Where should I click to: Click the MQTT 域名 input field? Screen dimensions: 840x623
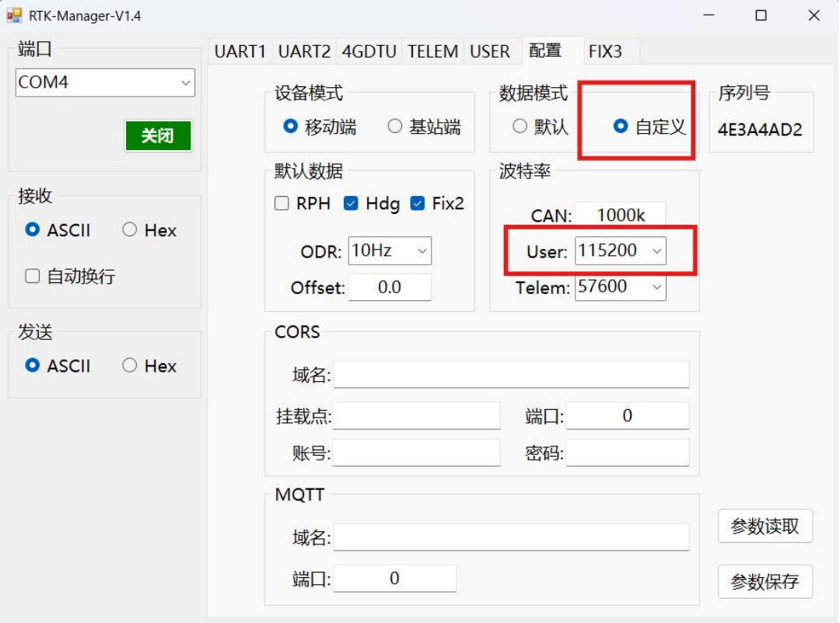511,537
